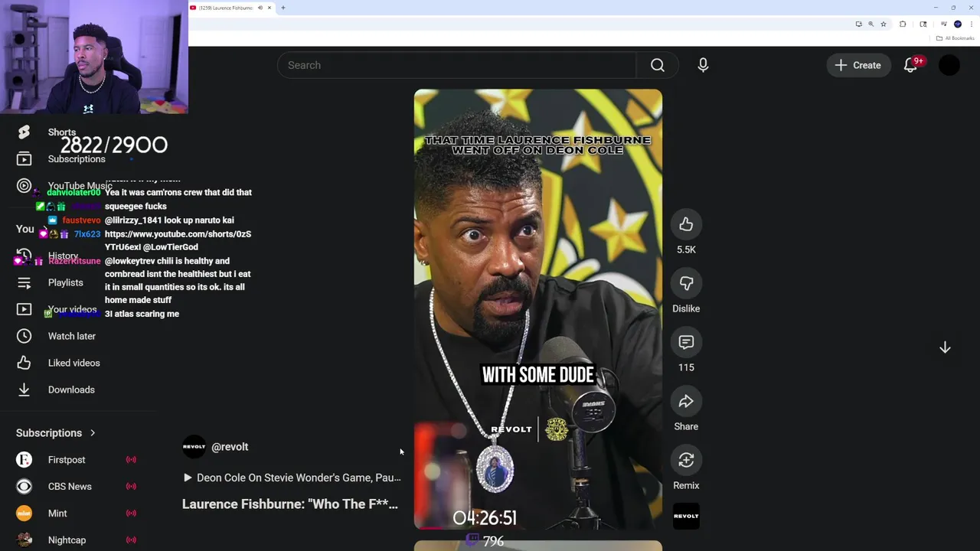Image resolution: width=980 pixels, height=551 pixels.
Task: Open a new browser tab with plus
Action: [x=283, y=8]
